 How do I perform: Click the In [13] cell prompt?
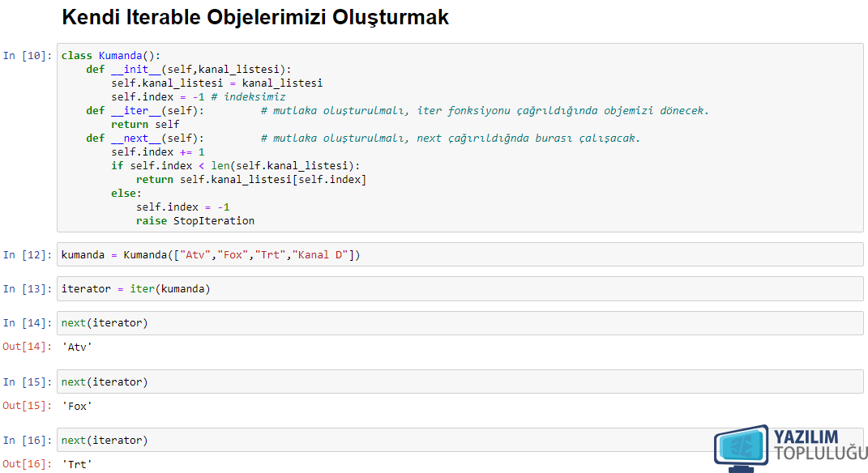27,289
